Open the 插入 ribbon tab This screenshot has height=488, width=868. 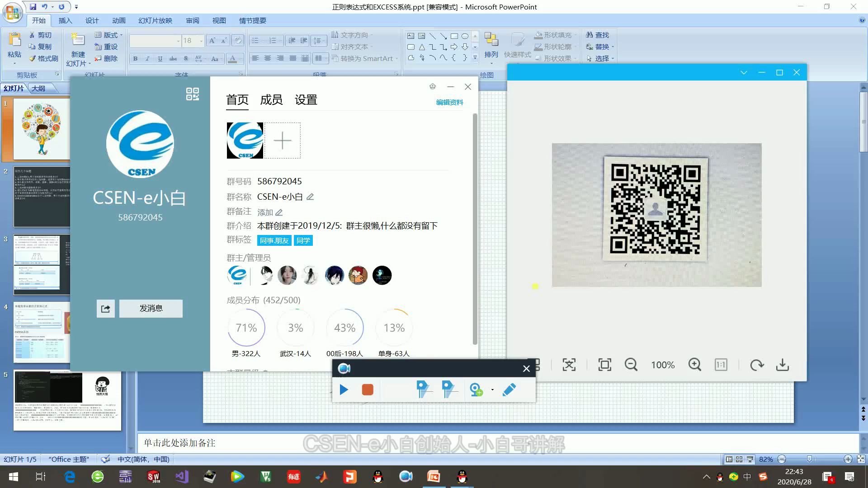pyautogui.click(x=65, y=20)
